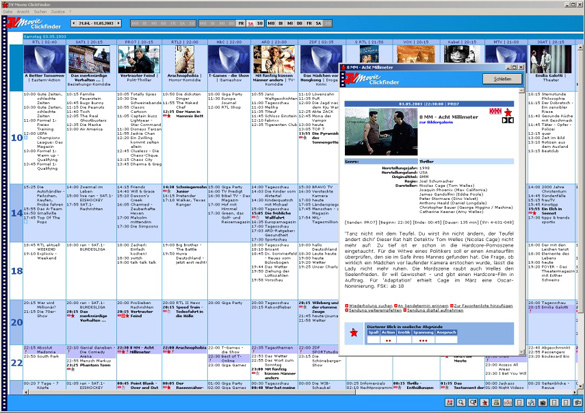Open the 'zur Bildergalerie' link
The width and height of the screenshot is (585, 413).
coord(436,122)
